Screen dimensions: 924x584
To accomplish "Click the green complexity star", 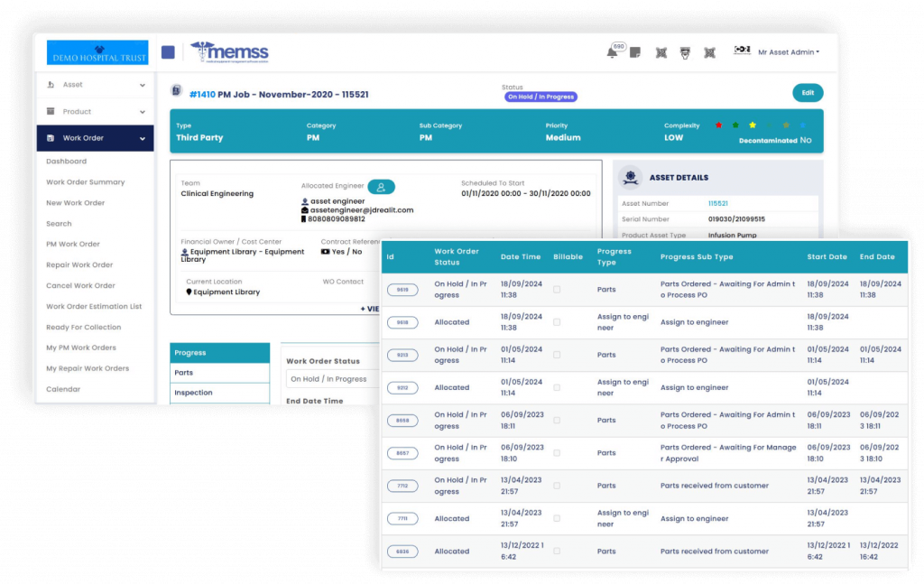I will (x=735, y=125).
